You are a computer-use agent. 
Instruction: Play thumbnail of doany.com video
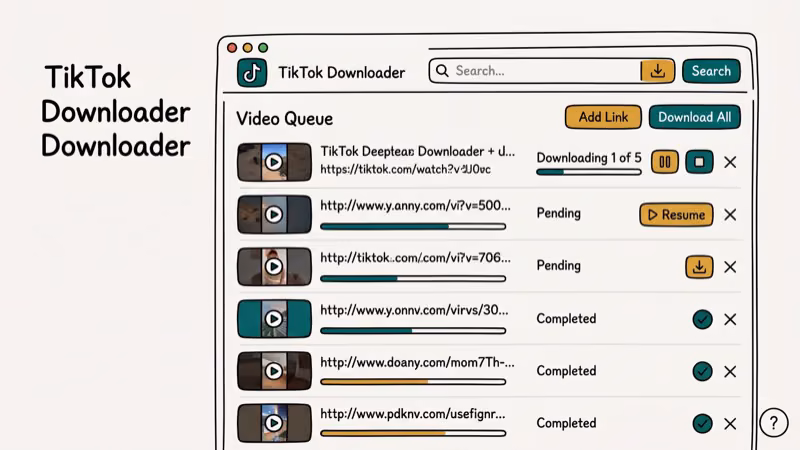click(x=274, y=371)
